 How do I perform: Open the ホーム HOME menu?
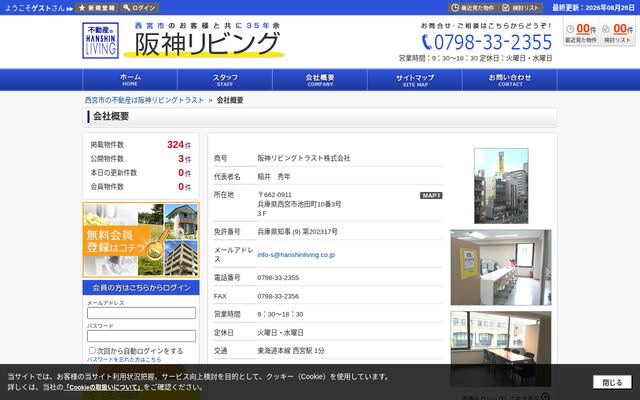point(130,80)
